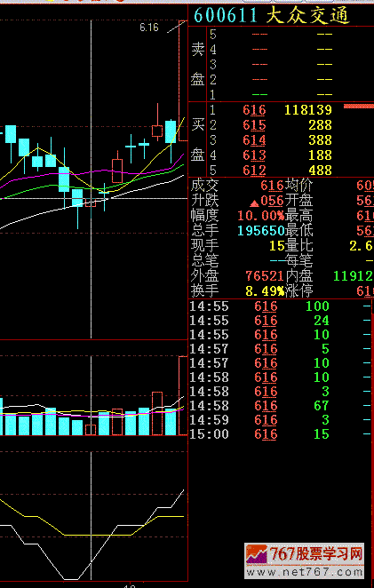Select the buy 5 volume 488

pos(320,171)
